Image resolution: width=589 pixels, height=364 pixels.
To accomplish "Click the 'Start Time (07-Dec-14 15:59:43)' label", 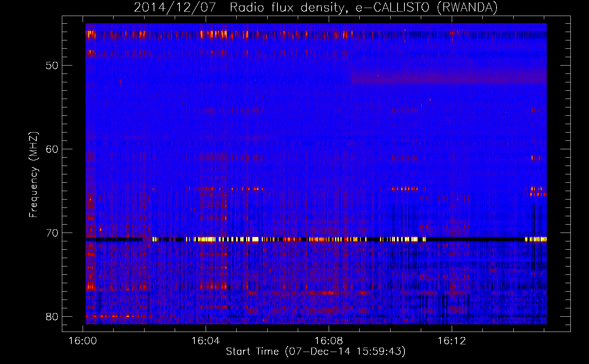I will [316, 352].
